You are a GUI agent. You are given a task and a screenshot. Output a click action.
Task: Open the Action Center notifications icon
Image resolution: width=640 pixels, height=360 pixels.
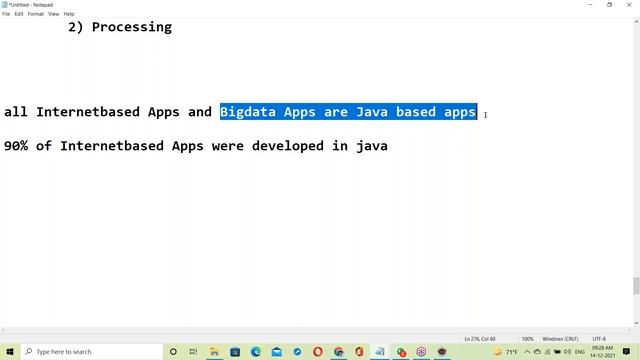[x=627, y=351]
